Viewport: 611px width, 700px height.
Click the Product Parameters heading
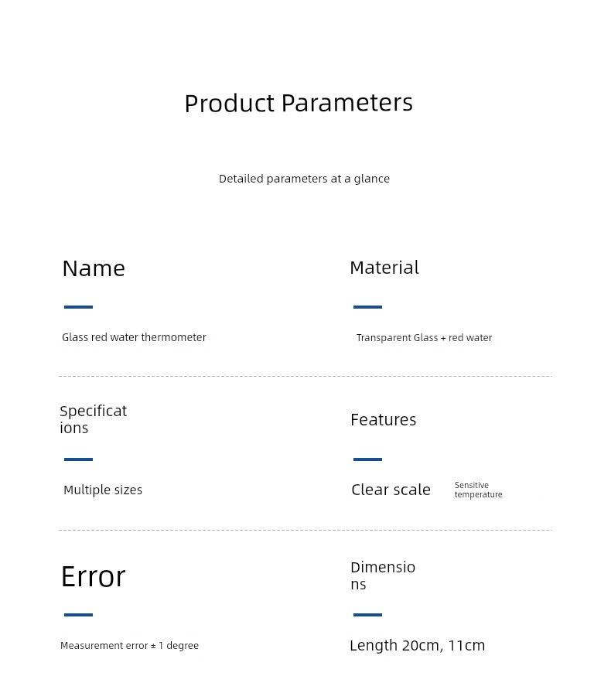tap(299, 104)
